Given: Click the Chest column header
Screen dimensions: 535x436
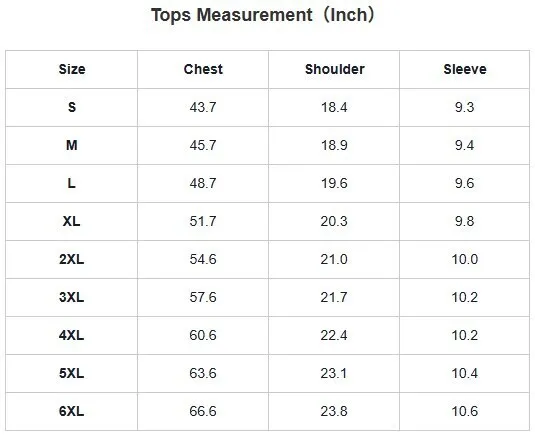Looking at the screenshot, I should point(203,69).
